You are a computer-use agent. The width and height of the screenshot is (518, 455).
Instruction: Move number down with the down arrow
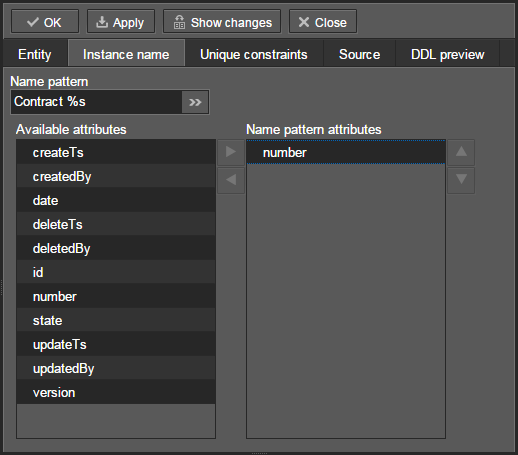coord(461,180)
